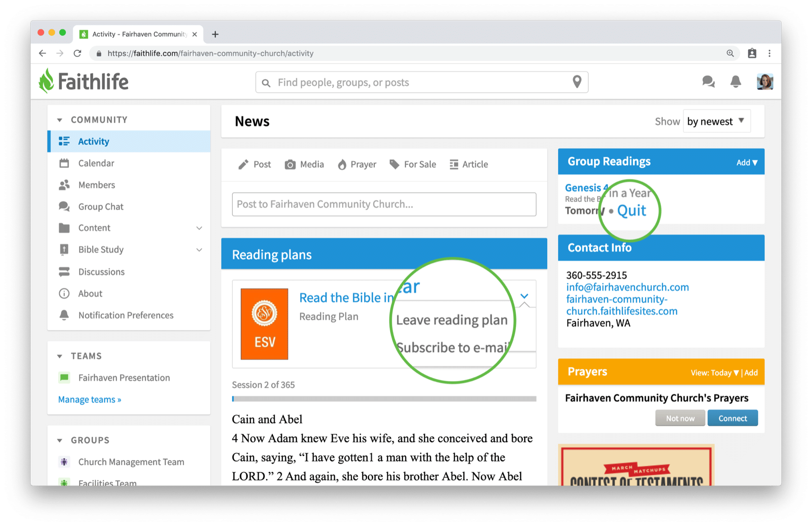
Task: Click the Faithlife flame logo
Action: 46,81
